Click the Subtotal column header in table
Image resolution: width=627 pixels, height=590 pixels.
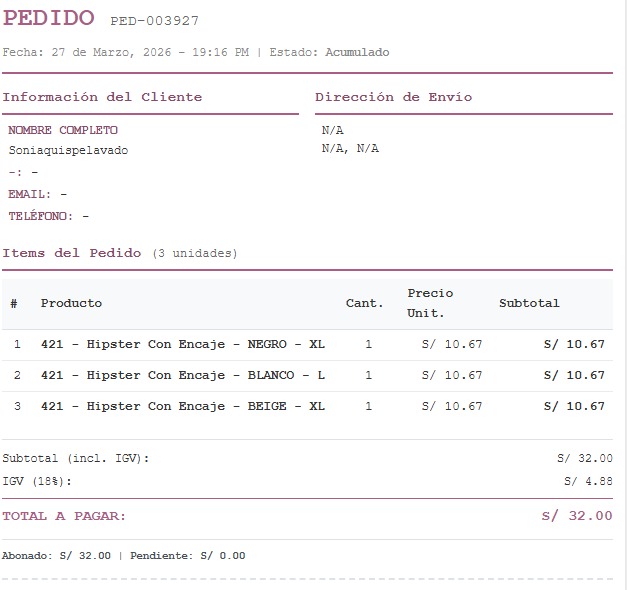[529, 303]
